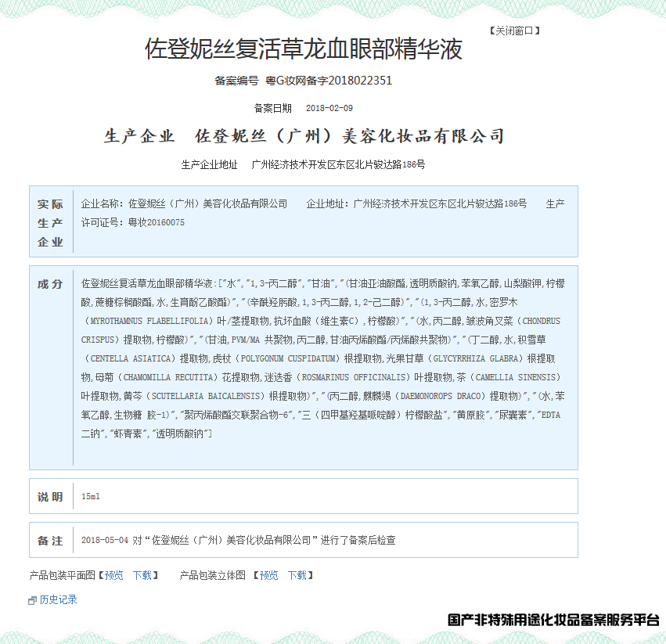Click the 产品包装平面图 label

(63, 575)
